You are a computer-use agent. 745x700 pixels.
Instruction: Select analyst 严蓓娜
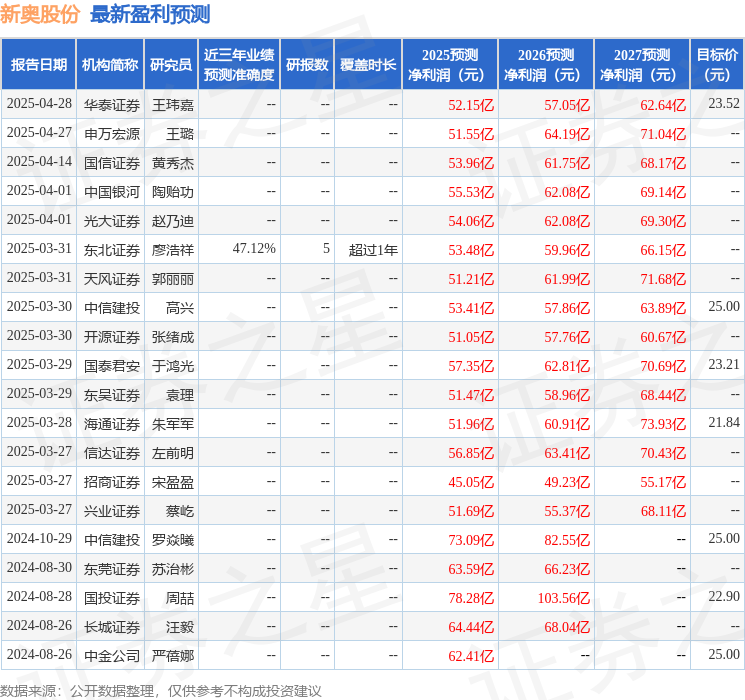173,656
